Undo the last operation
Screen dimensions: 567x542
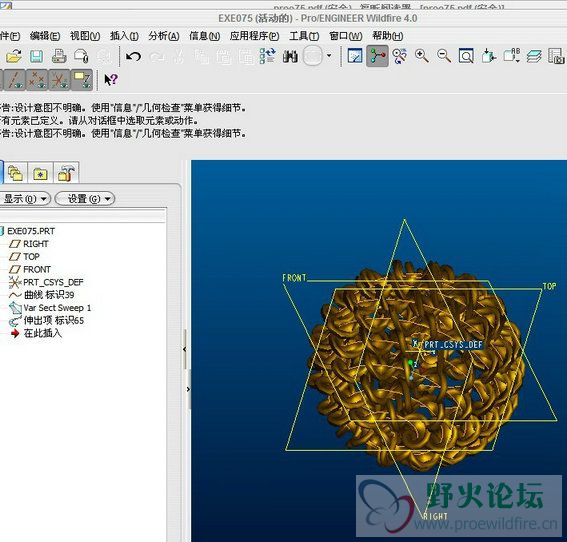pos(133,56)
